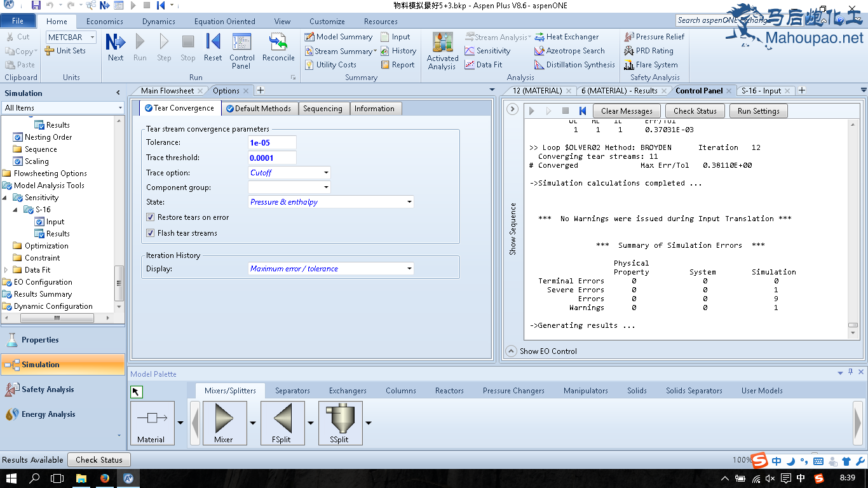Open the METCBAR unit set dropdown
Screen dimensions: 868x488
coord(92,37)
